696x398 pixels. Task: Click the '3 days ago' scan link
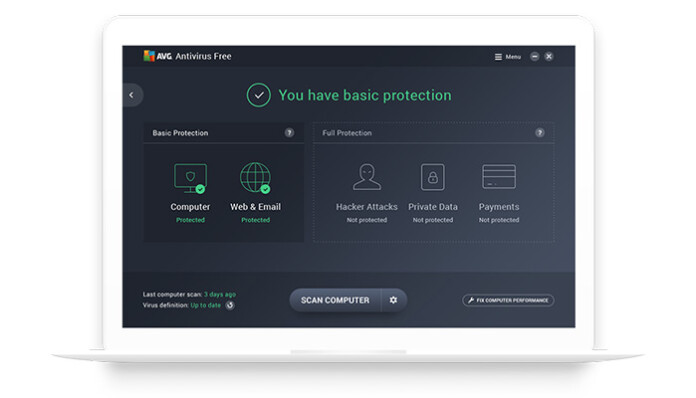220,294
